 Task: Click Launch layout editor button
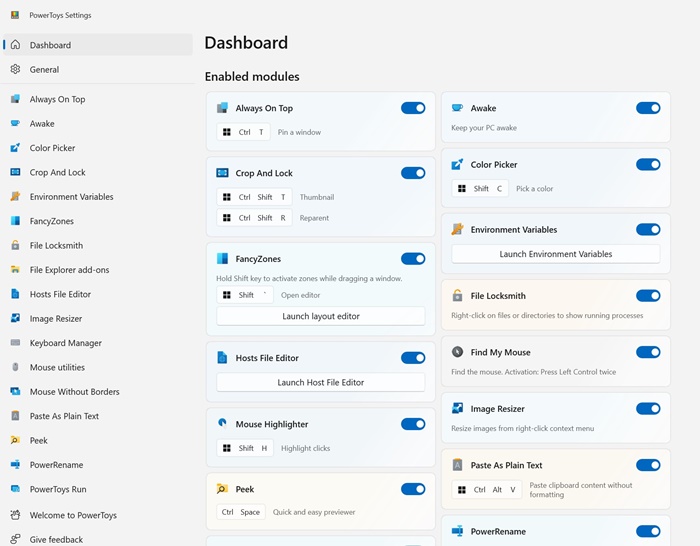(x=321, y=316)
